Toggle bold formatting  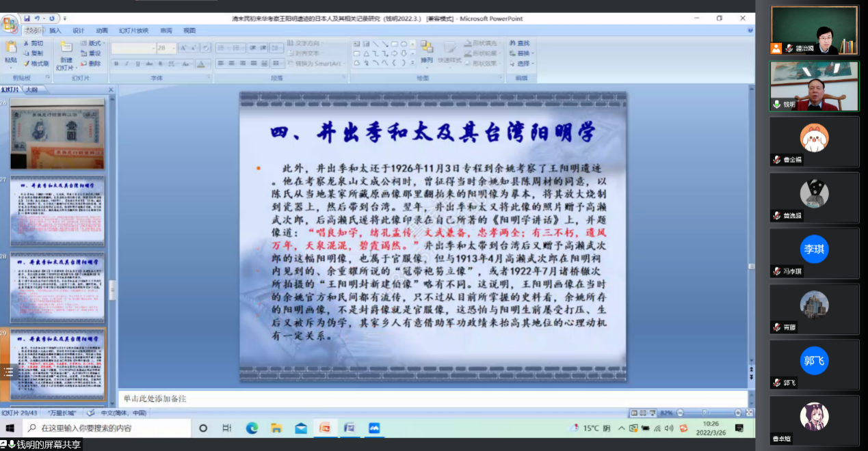click(116, 64)
